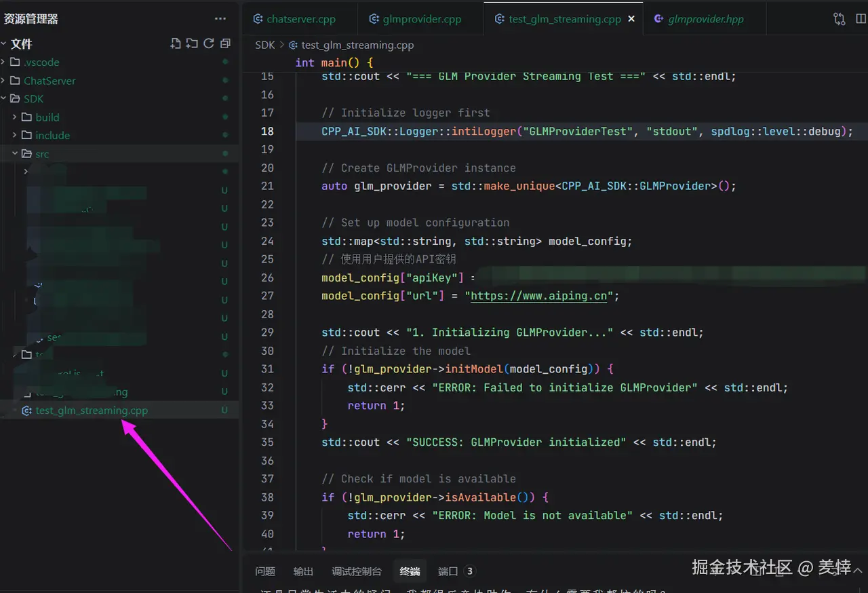The width and height of the screenshot is (868, 593).
Task: Collapse all folders in explorer
Action: (x=225, y=43)
